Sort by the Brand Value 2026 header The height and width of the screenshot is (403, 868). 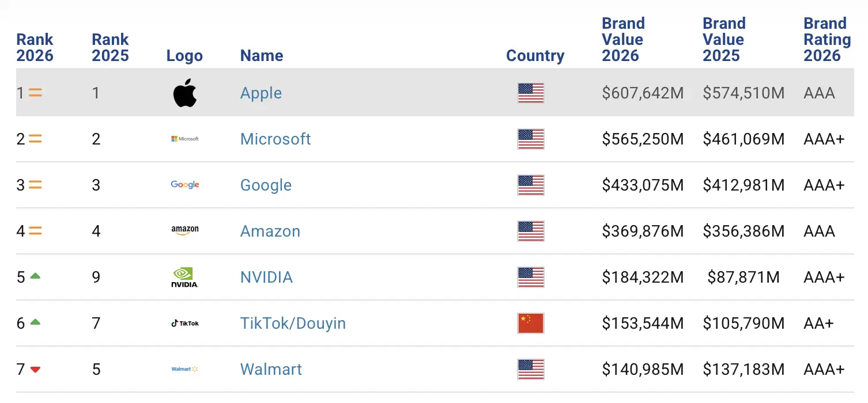coord(623,40)
